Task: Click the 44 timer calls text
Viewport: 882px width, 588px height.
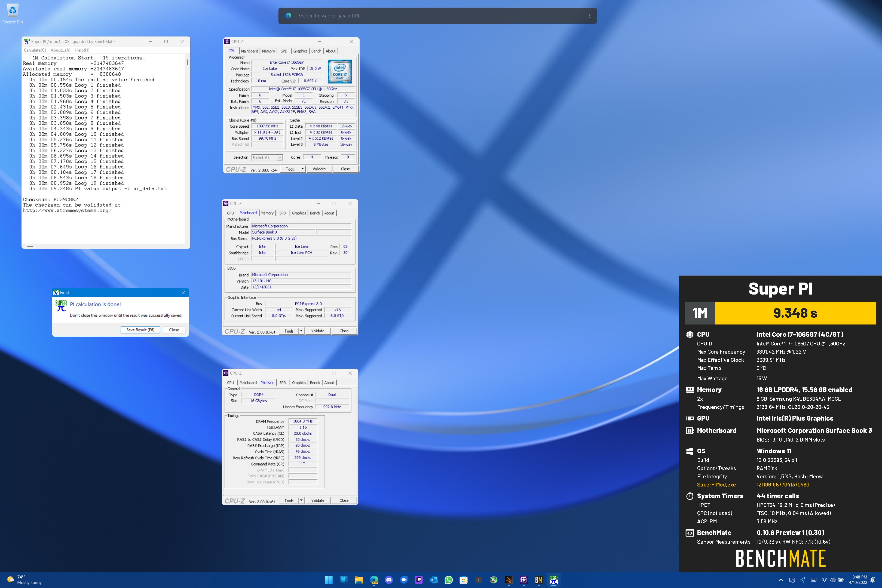Action: click(x=777, y=496)
